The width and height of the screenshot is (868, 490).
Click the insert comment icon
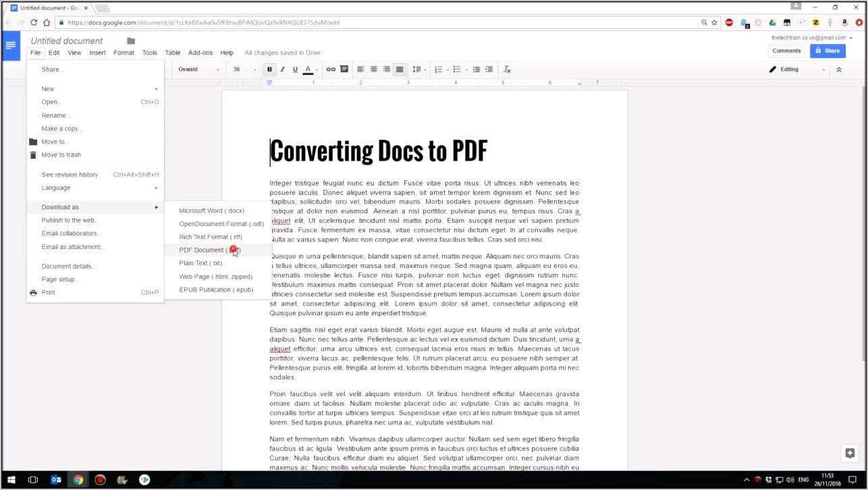344,70
